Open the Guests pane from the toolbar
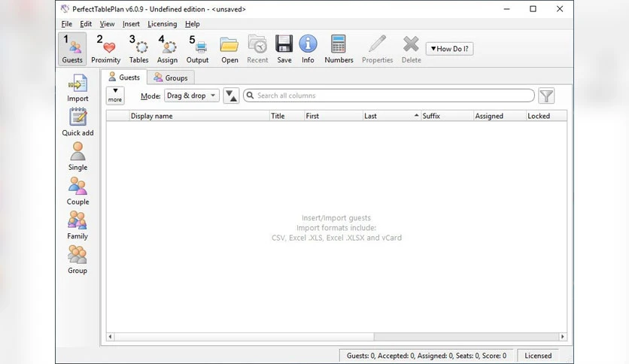Image resolution: width=629 pixels, height=364 pixels. point(72,50)
